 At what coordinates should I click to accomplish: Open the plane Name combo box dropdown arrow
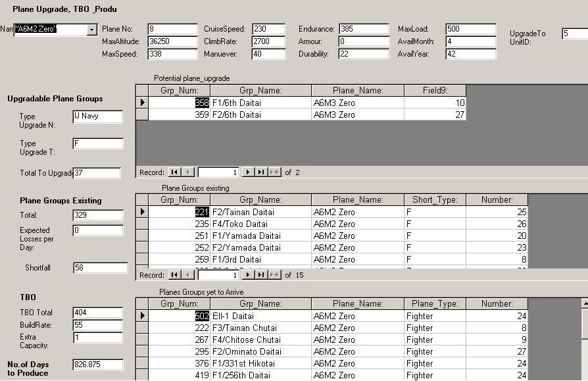point(91,30)
